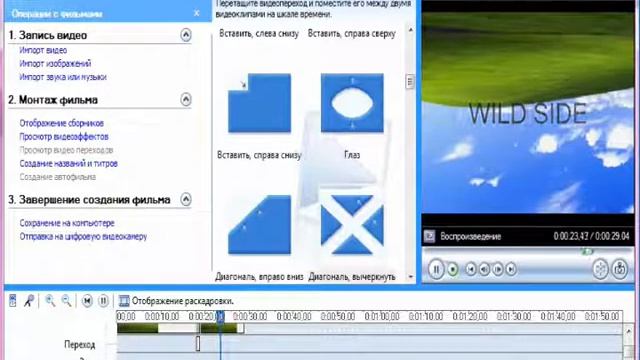Pause timeline playback from timeline toolbar
Screen dimensions: 640x360
[x=103, y=301]
